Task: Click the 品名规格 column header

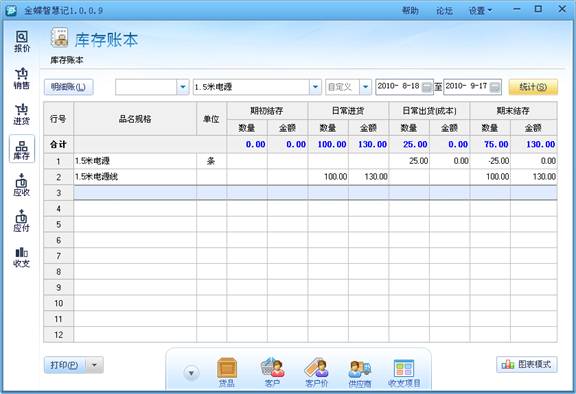Action: click(135, 119)
